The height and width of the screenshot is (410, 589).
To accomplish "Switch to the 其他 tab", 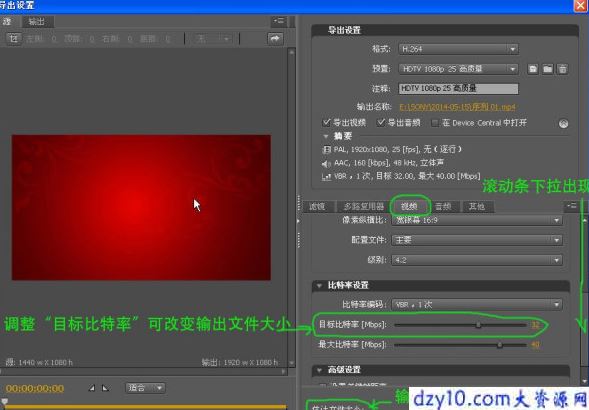I will tap(477, 206).
